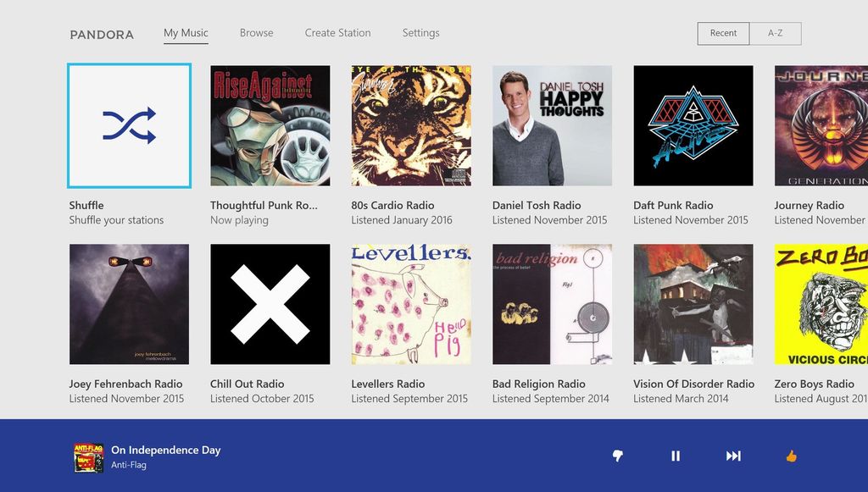Click the song title On Independence Day

point(166,450)
